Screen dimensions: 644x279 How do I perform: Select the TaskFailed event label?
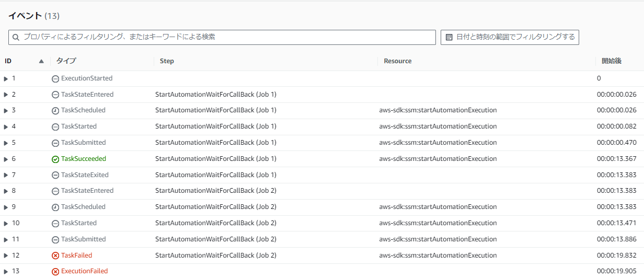click(76, 255)
